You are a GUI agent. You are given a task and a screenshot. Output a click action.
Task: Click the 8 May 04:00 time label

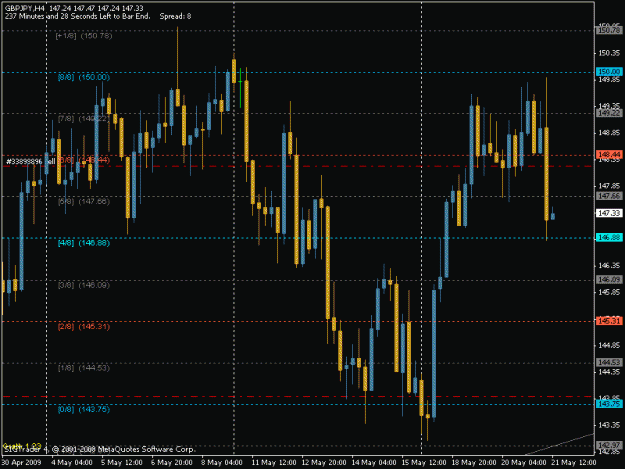click(x=221, y=463)
